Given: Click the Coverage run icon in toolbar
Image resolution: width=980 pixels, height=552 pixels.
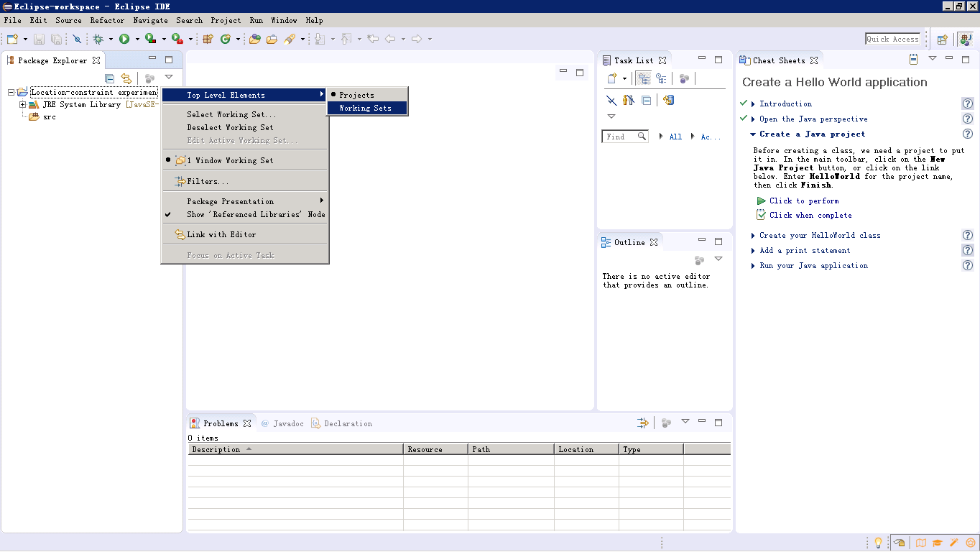Looking at the screenshot, I should pyautogui.click(x=150, y=39).
